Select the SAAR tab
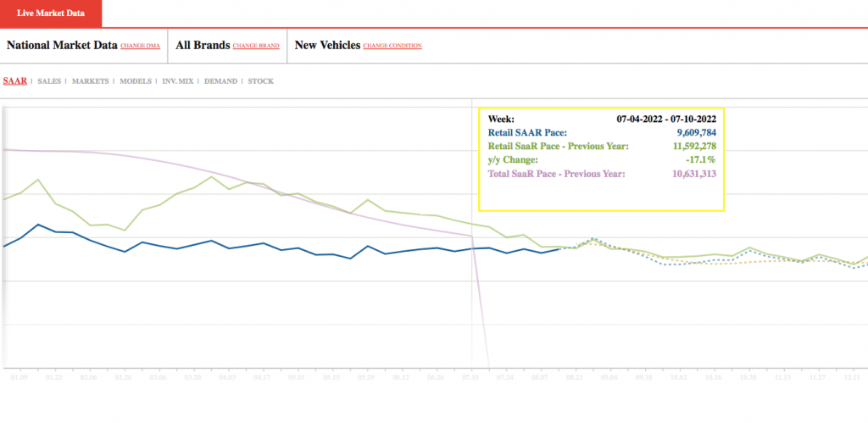The width and height of the screenshot is (868, 423). pos(15,81)
